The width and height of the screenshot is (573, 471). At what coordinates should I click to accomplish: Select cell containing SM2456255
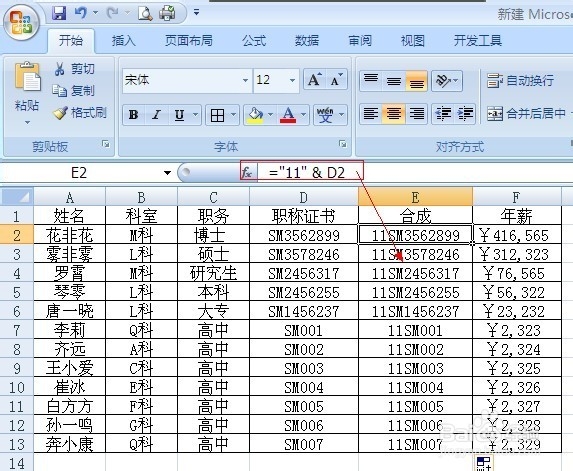[304, 292]
